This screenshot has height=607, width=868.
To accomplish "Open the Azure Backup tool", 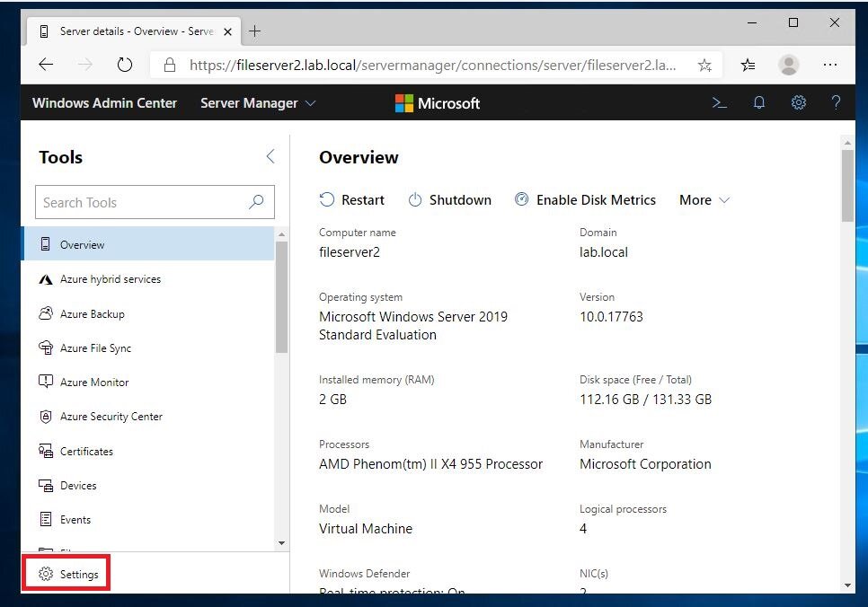I will 147,313.
